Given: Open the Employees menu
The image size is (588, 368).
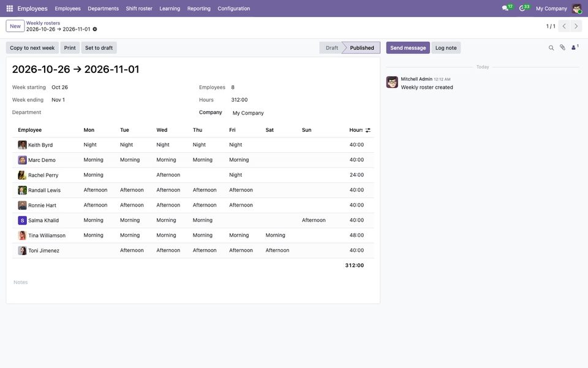Looking at the screenshot, I should click(67, 8).
